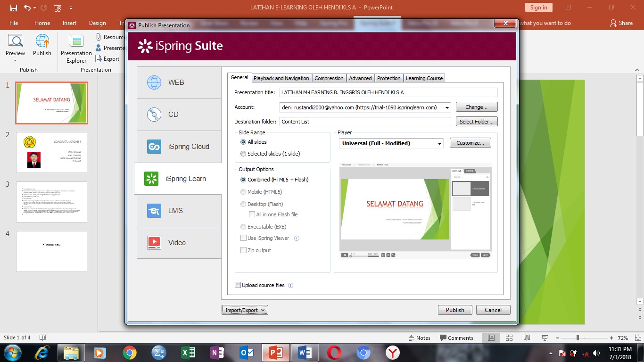Open Opera browser from taskbar

[334, 352]
